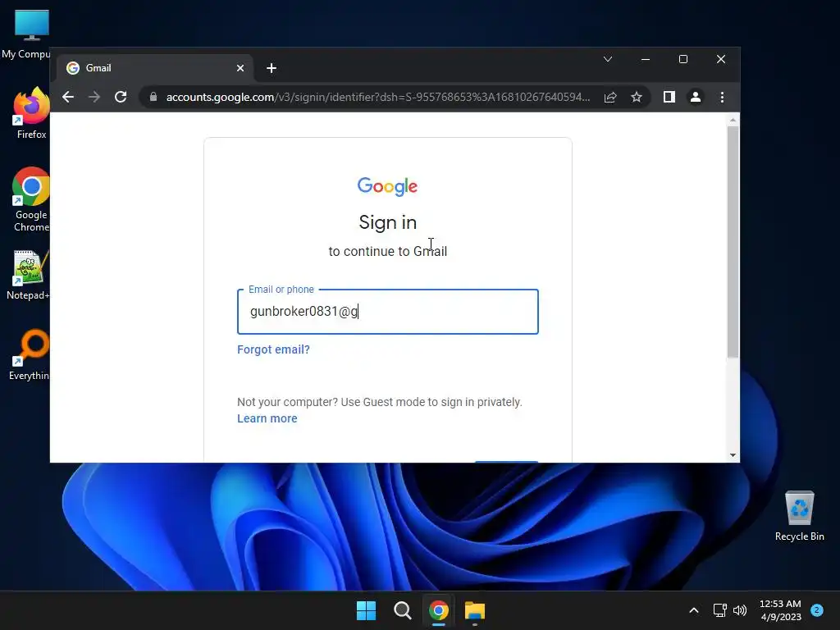The height and width of the screenshot is (630, 840).
Task: Open the Chrome profile avatar
Action: pyautogui.click(x=696, y=97)
